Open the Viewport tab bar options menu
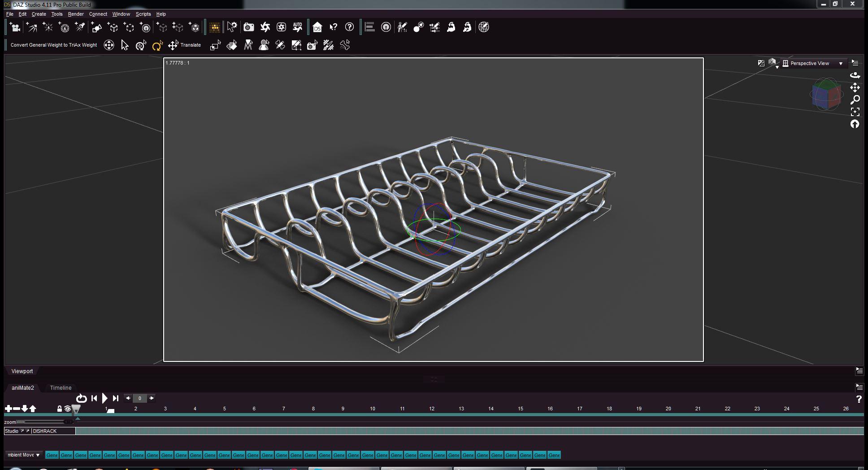The image size is (868, 470). coord(859,371)
